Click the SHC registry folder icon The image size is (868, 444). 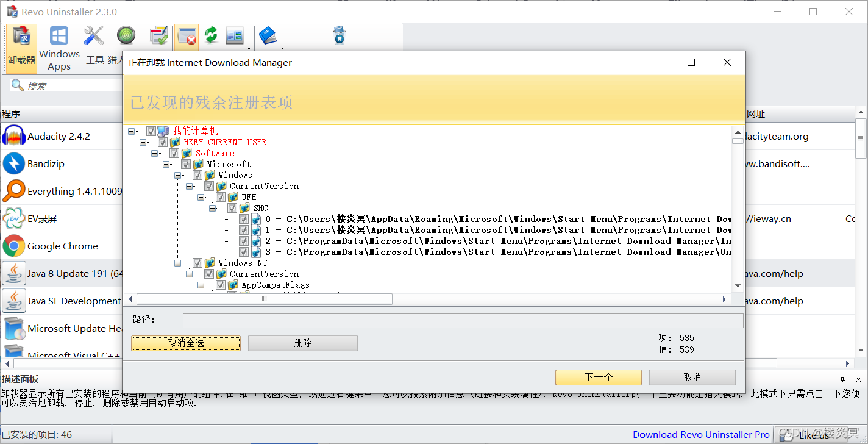(x=244, y=208)
